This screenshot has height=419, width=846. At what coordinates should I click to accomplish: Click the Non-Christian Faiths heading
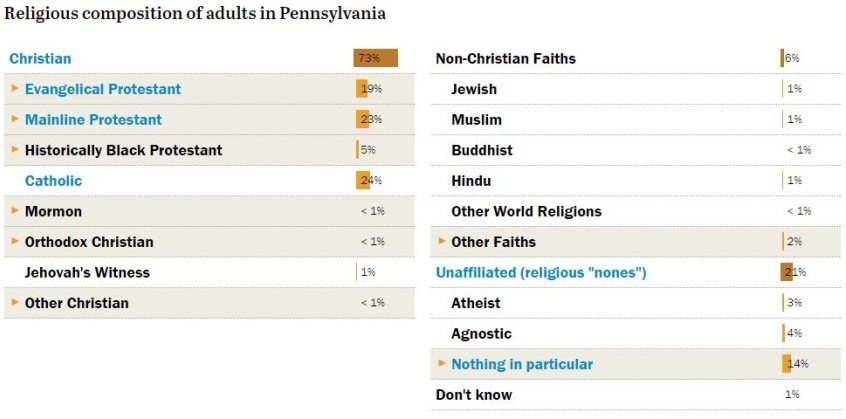tap(505, 59)
